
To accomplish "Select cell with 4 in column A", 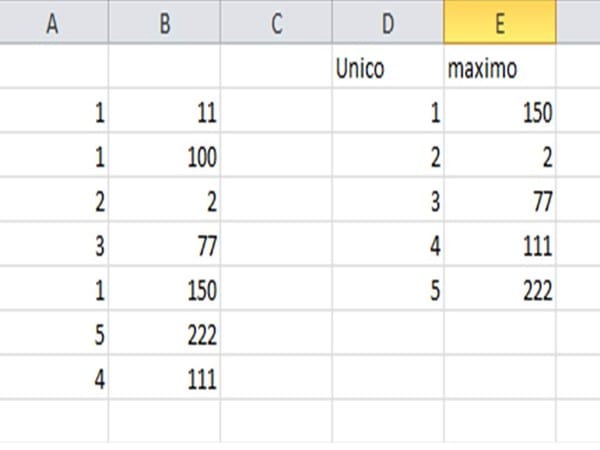I will pos(54,379).
